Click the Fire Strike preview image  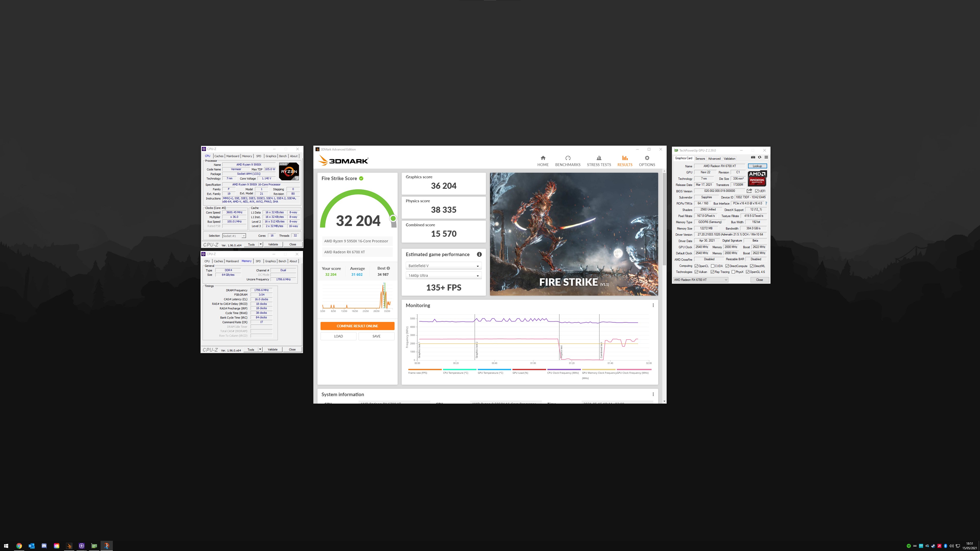click(x=574, y=234)
